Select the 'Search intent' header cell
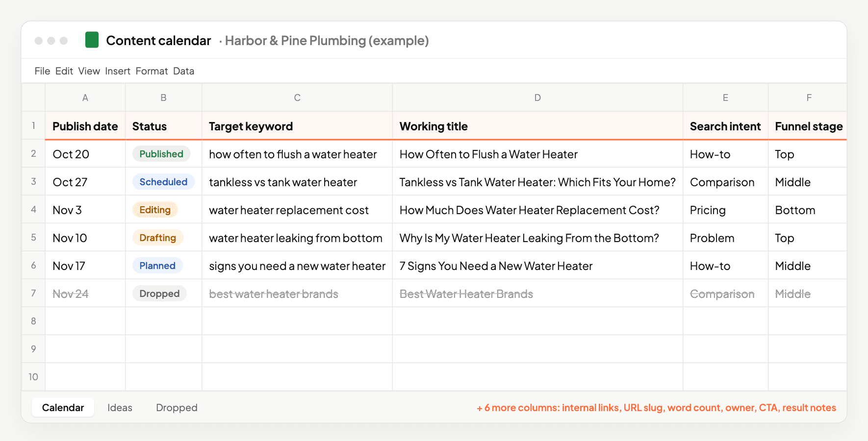Viewport: 868px width, 441px height. 725,126
